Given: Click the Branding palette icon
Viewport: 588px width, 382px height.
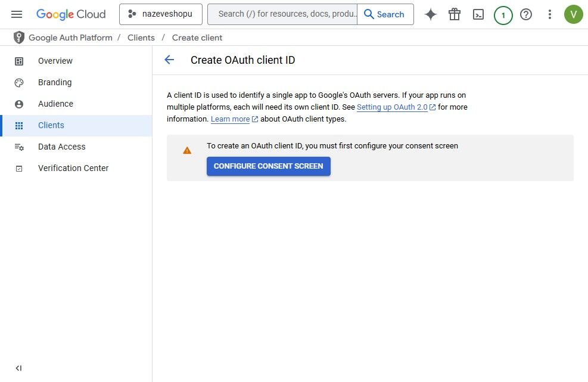Looking at the screenshot, I should pos(18,83).
